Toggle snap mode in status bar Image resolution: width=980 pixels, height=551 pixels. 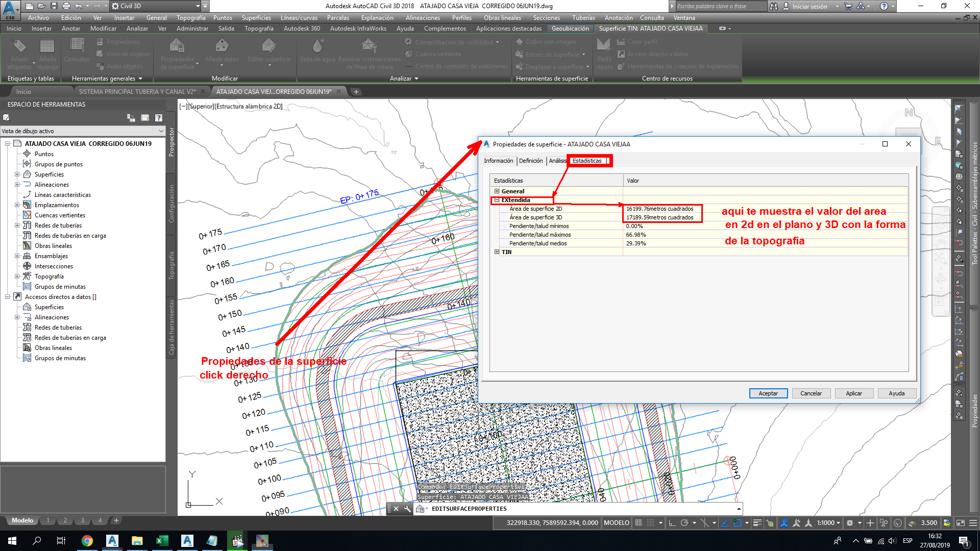651,523
